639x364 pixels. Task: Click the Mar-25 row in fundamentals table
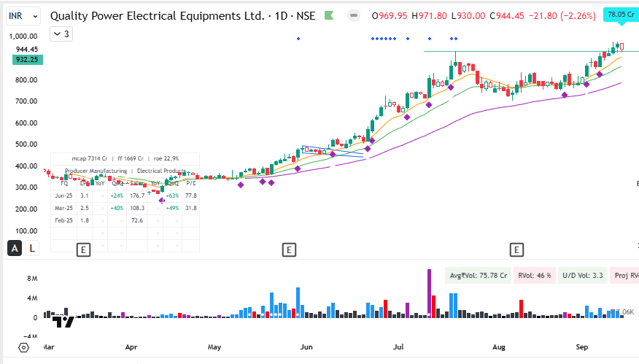point(125,208)
